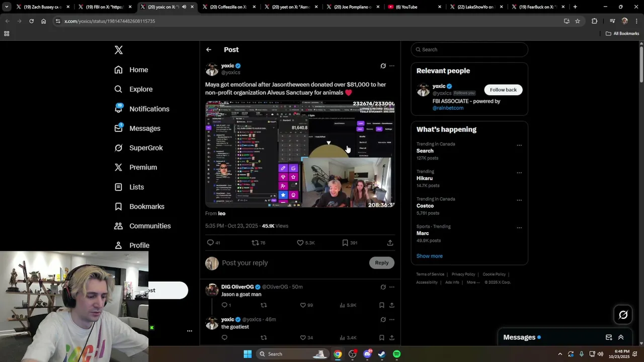This screenshot has width=644, height=362.
Task: Compose new message in Messages drawer
Action: (609, 337)
